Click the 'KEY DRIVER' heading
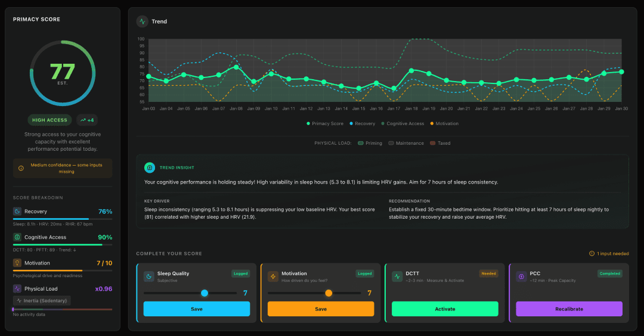The image size is (644, 336). [x=157, y=201]
